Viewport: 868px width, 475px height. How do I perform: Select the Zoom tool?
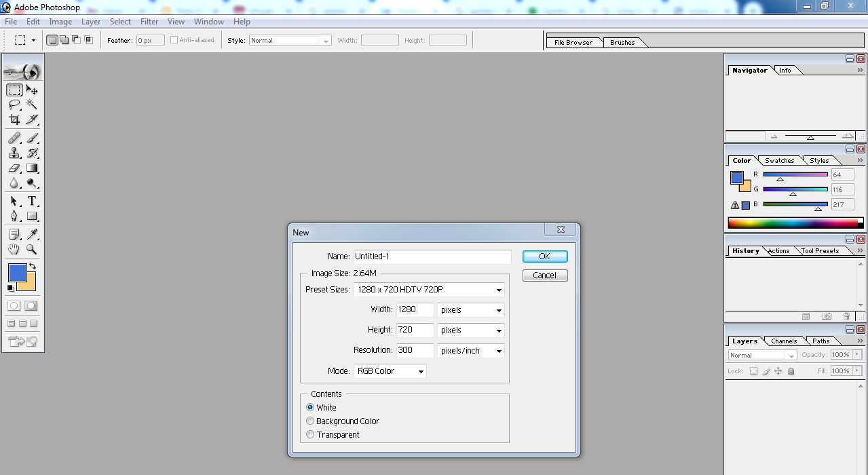[x=32, y=250]
